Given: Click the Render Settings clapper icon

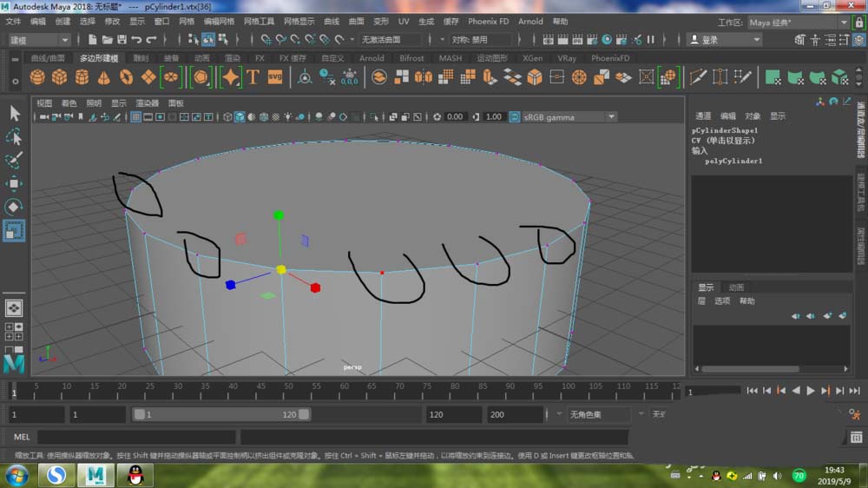Looking at the screenshot, I should (592, 39).
